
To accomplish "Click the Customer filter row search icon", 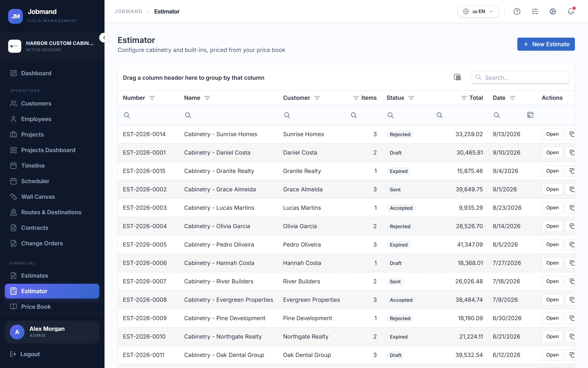I will point(287,115).
